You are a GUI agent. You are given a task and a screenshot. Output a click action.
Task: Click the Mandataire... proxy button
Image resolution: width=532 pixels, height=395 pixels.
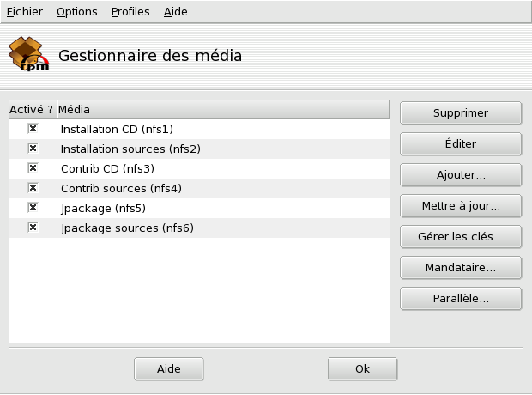[x=461, y=268]
